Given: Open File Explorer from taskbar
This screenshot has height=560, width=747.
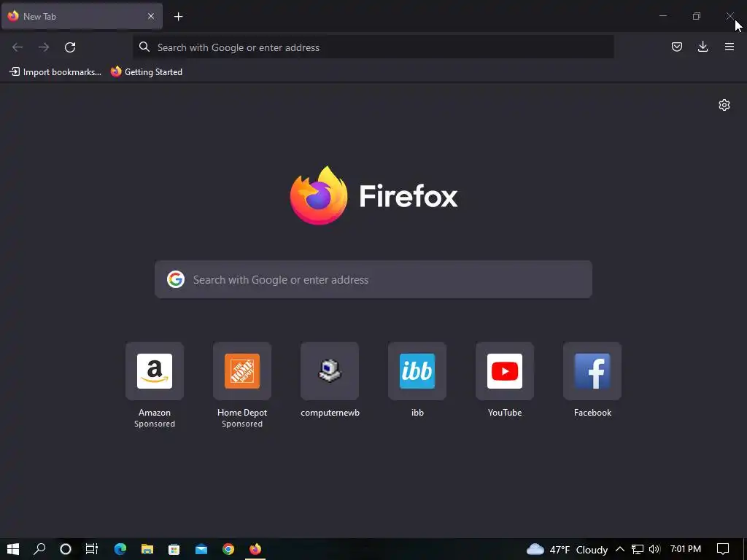Looking at the screenshot, I should pyautogui.click(x=147, y=549).
